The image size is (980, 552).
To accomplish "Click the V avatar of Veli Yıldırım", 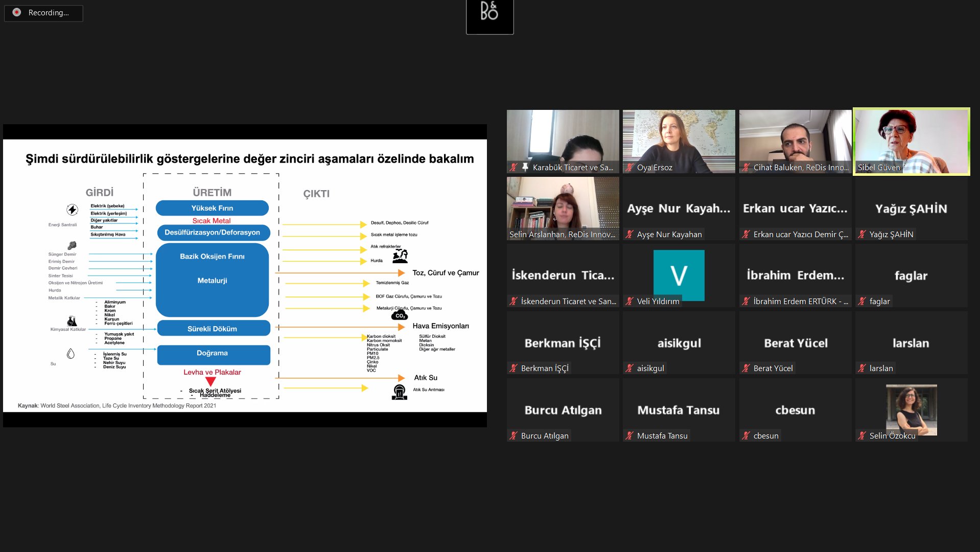I will tap(679, 275).
